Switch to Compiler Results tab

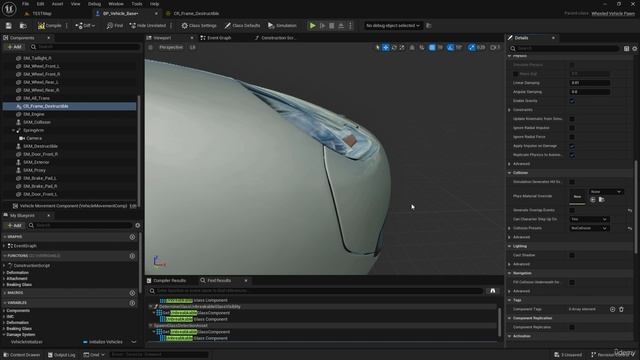pos(166,281)
